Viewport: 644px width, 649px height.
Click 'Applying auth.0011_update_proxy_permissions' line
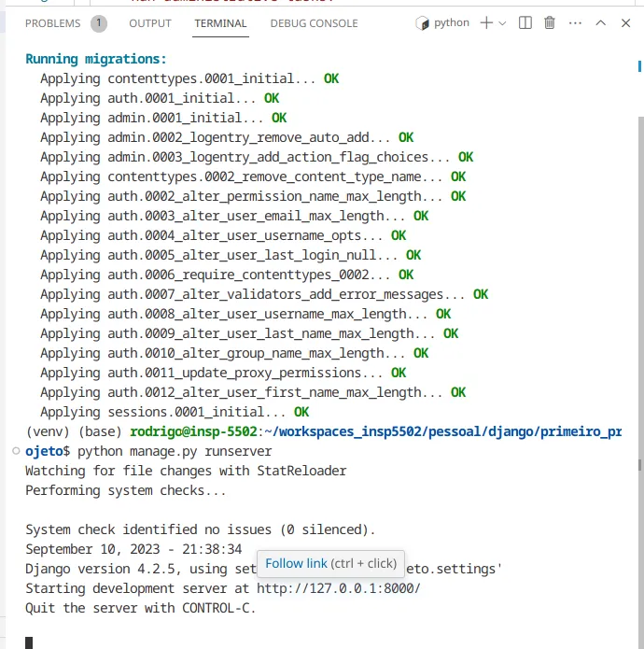tap(223, 373)
